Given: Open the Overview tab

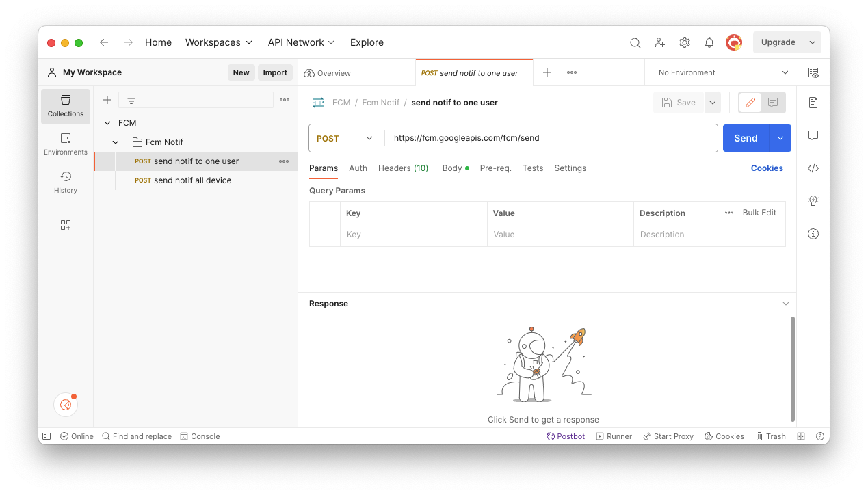Looking at the screenshot, I should coord(328,73).
